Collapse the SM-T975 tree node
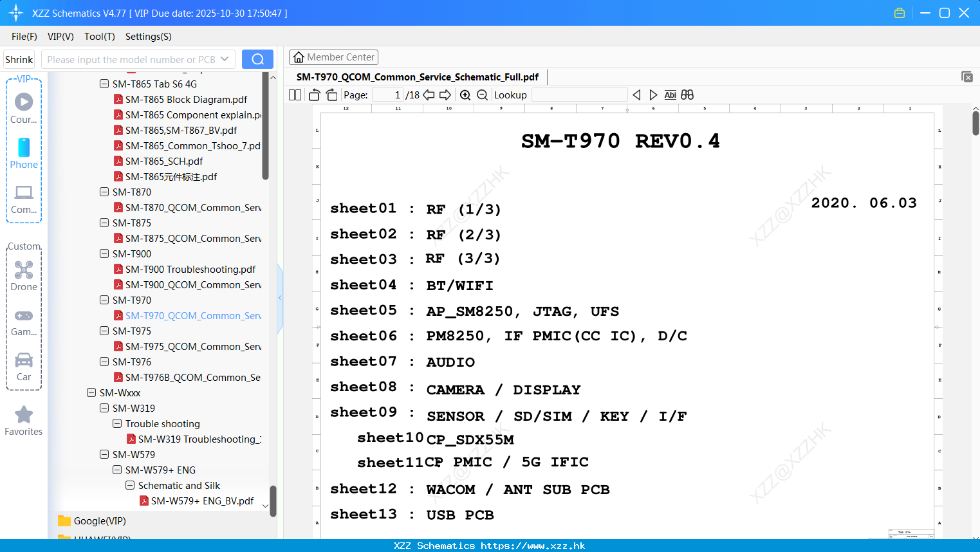The height and width of the screenshot is (552, 980). point(104,331)
